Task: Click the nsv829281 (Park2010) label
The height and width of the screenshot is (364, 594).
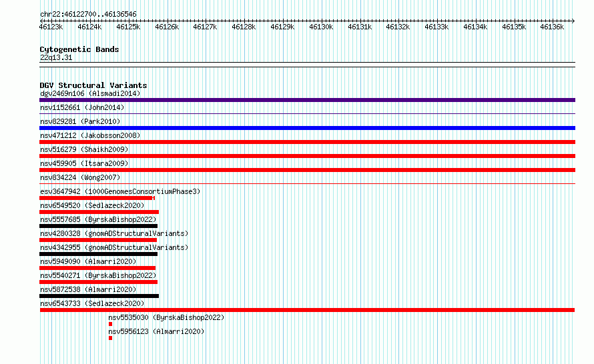Action: click(80, 121)
